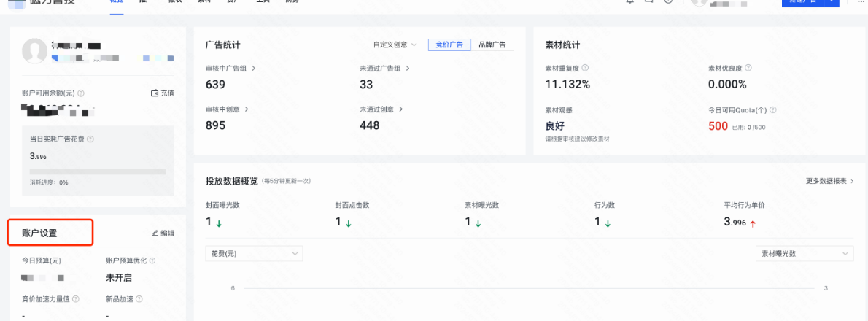Expand 审核中广告组 via its arrow
The width and height of the screenshot is (868, 321).
click(254, 69)
